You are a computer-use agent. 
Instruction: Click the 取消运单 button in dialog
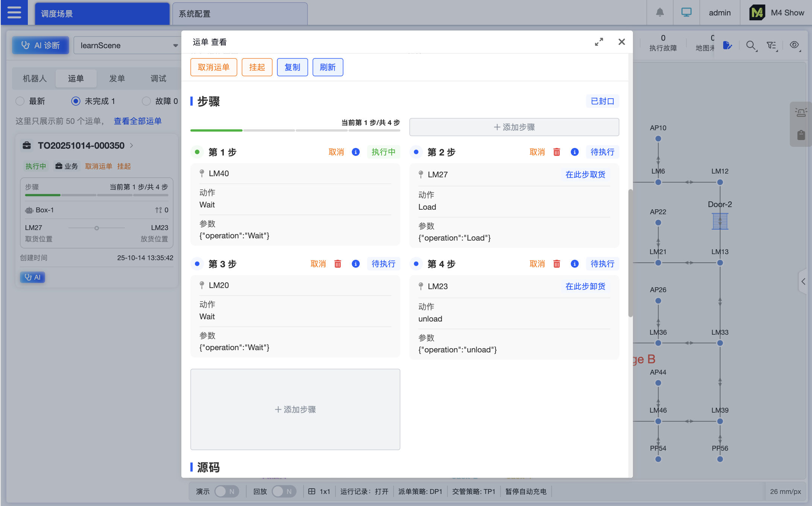[213, 67]
